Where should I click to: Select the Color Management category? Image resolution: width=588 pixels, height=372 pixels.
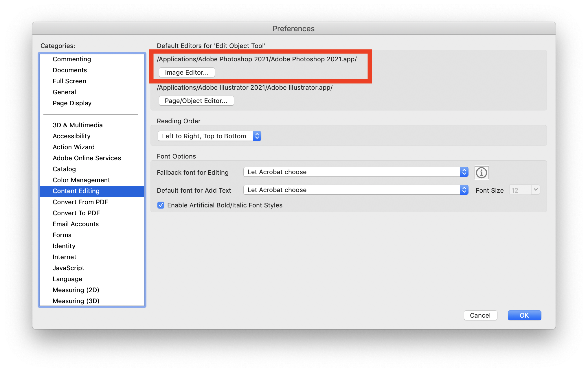click(81, 180)
